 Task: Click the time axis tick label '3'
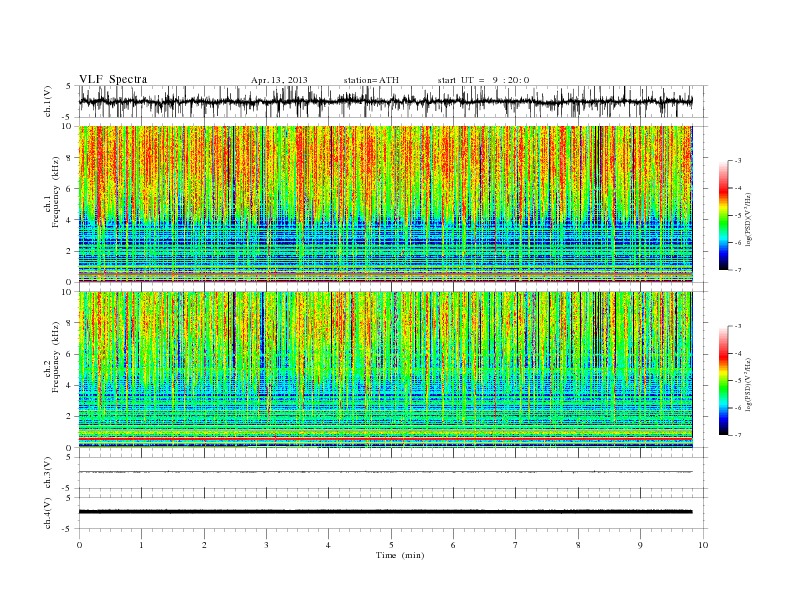[x=266, y=545]
